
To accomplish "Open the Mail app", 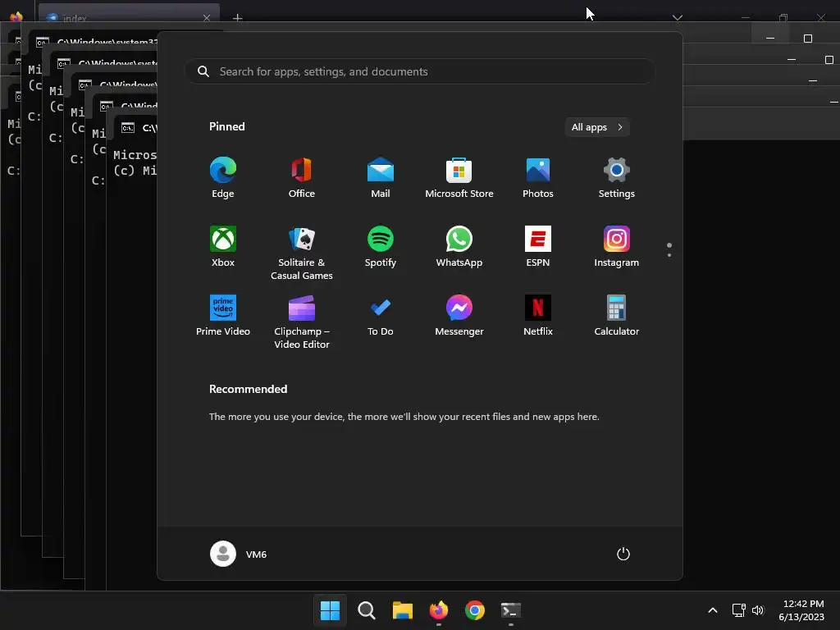I will click(381, 177).
